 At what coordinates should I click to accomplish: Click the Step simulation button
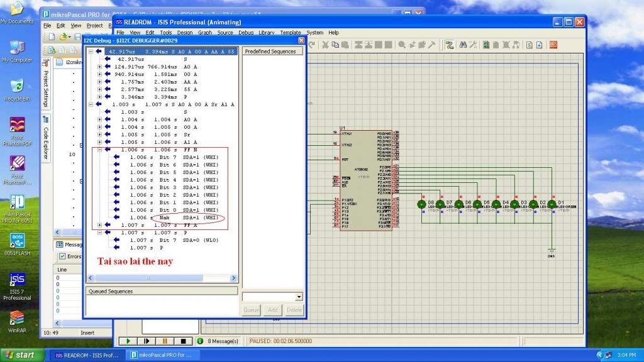click(146, 341)
